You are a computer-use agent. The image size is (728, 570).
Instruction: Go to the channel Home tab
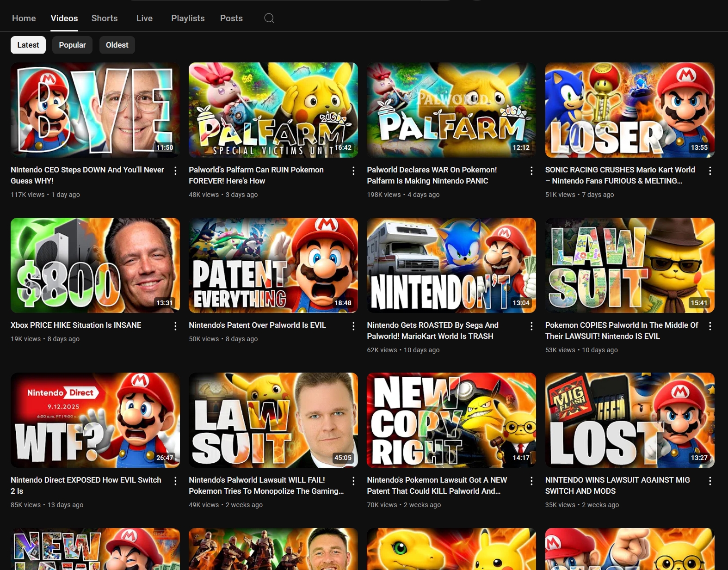[24, 18]
